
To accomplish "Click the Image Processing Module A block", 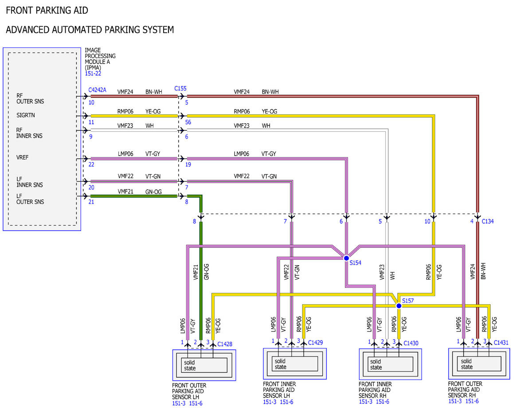I will tap(42, 139).
